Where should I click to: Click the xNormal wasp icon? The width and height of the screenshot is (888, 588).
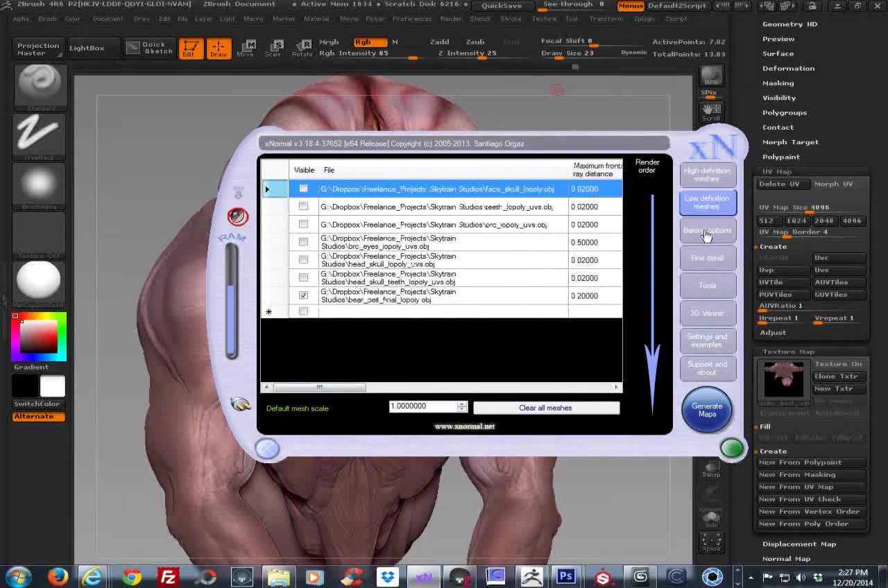pyautogui.click(x=240, y=404)
